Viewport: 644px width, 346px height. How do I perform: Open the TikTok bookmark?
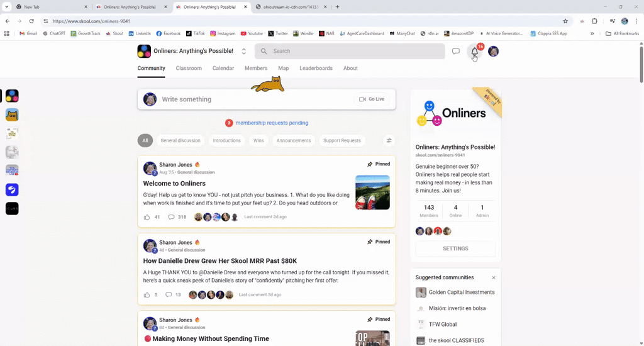click(x=196, y=34)
